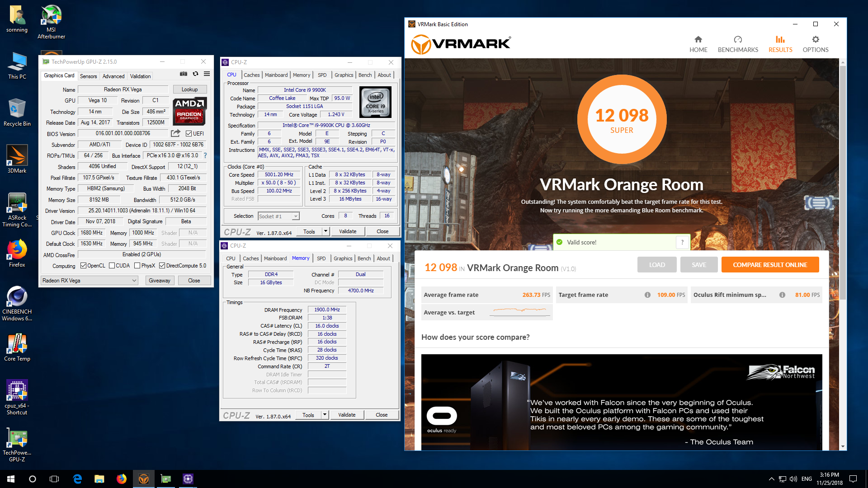Open VRMark Results section
The image size is (868, 488).
(x=780, y=44)
